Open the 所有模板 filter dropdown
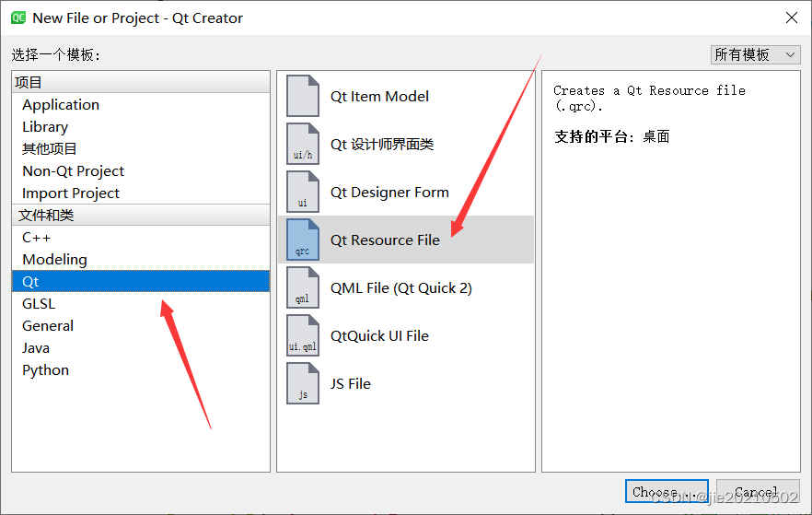This screenshot has width=812, height=515. tap(755, 54)
